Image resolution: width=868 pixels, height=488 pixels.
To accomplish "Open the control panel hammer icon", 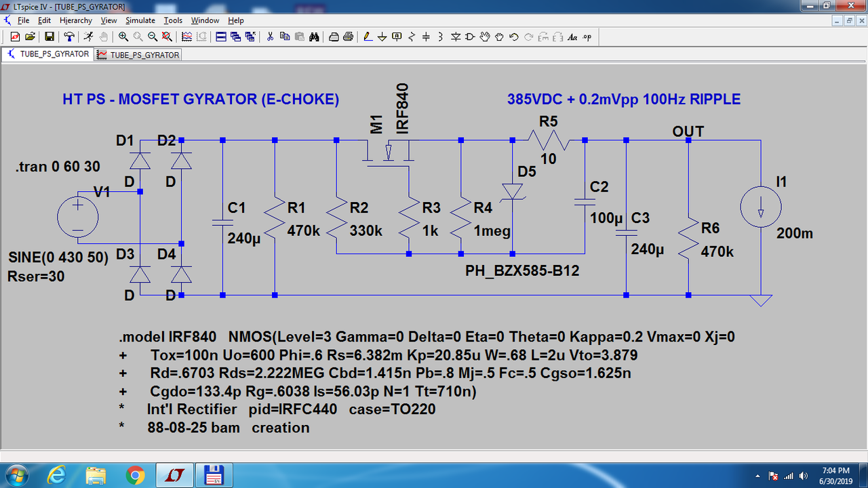I will [x=69, y=37].
